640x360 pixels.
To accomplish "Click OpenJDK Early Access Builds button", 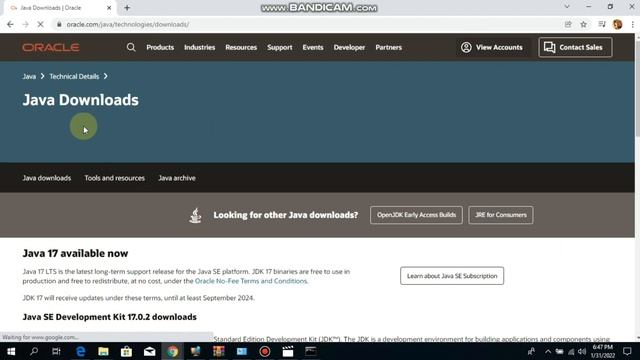I will (416, 215).
